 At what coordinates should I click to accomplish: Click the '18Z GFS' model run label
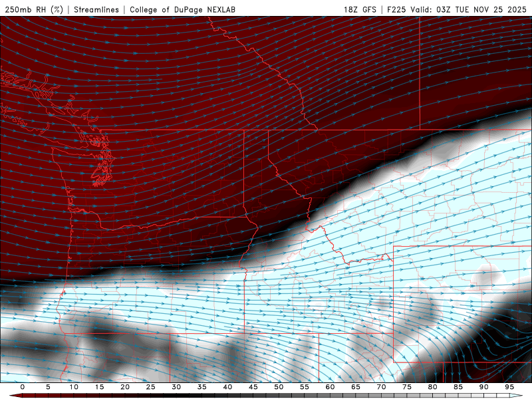[x=360, y=9]
